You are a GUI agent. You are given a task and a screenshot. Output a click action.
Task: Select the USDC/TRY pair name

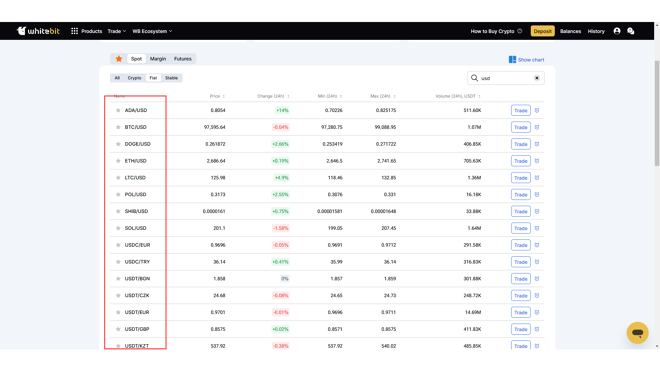coord(137,262)
